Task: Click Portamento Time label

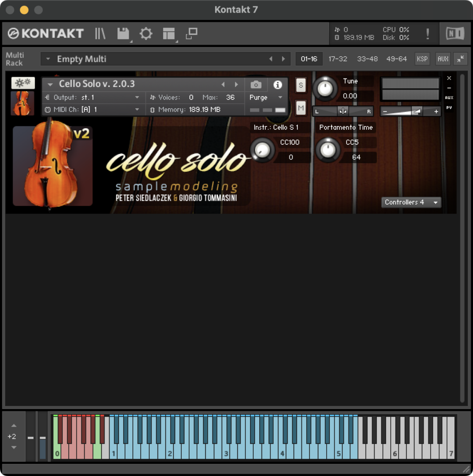Action: (346, 127)
